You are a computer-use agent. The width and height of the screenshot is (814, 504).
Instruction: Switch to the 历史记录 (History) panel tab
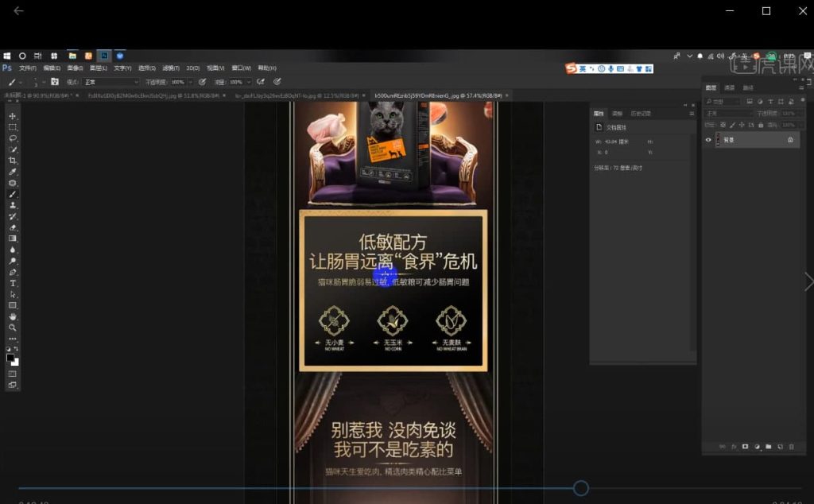pos(641,114)
